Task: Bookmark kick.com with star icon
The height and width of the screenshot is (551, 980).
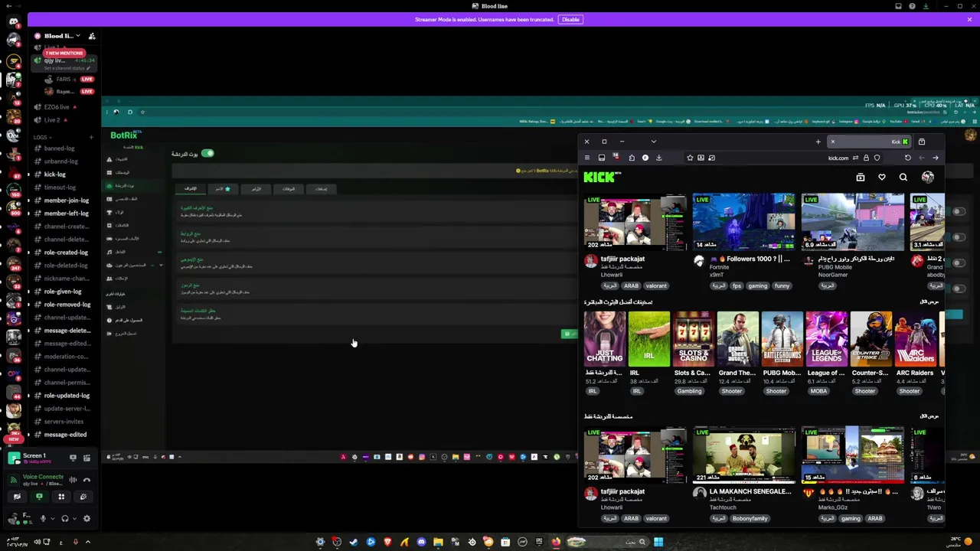Action: (x=690, y=158)
